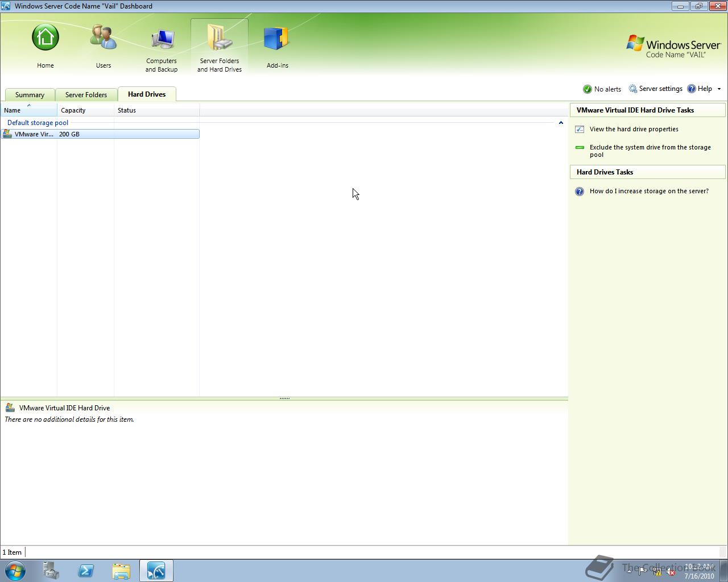Open Server Manager from the taskbar
Screen dimensions: 728x582
(51, 571)
